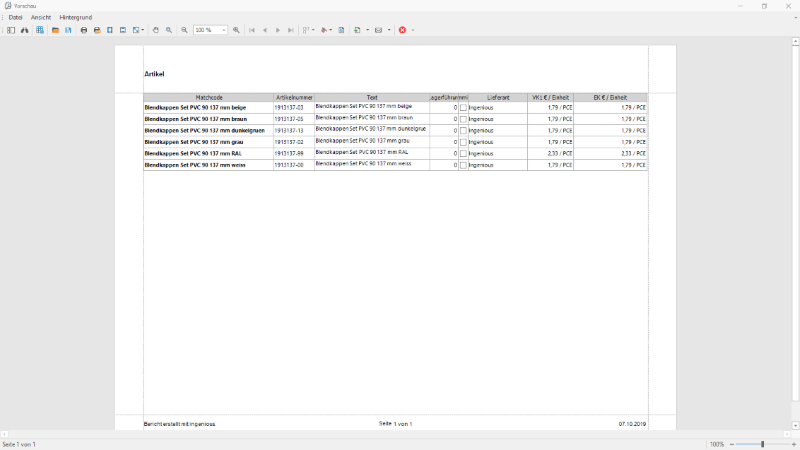Click the background color fill icon
Screen dimensions: 800x450
324,30
